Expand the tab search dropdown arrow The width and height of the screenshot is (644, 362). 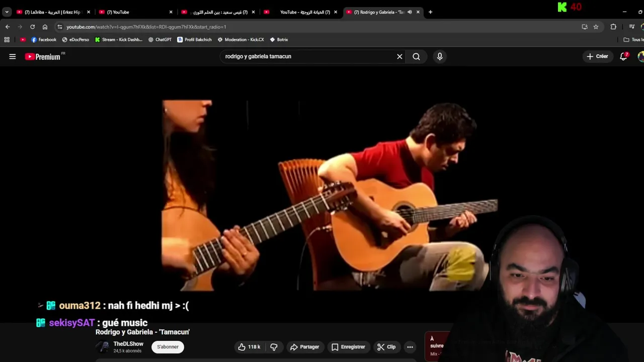[7, 12]
